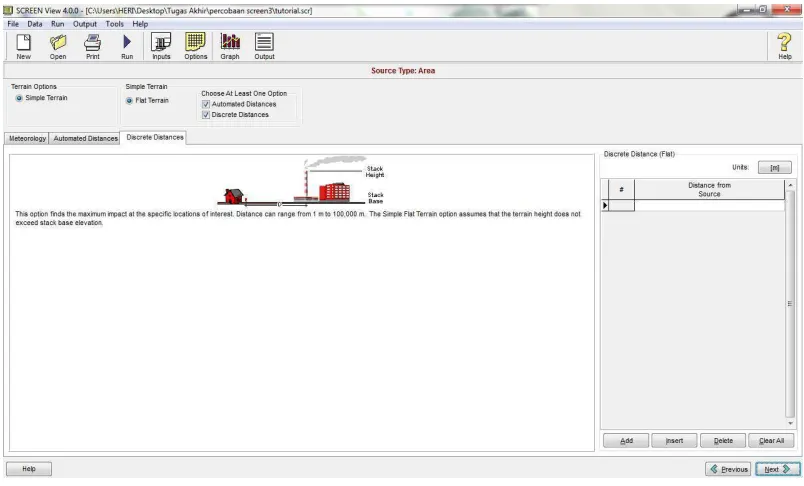Go back with the Previous button
The image size is (804, 486).
click(729, 469)
